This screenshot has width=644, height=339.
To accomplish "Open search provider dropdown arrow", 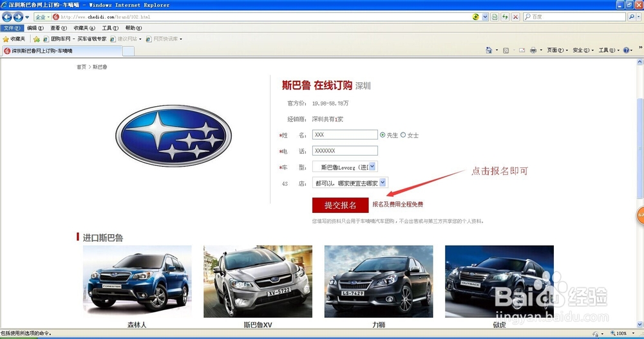I will click(639, 17).
